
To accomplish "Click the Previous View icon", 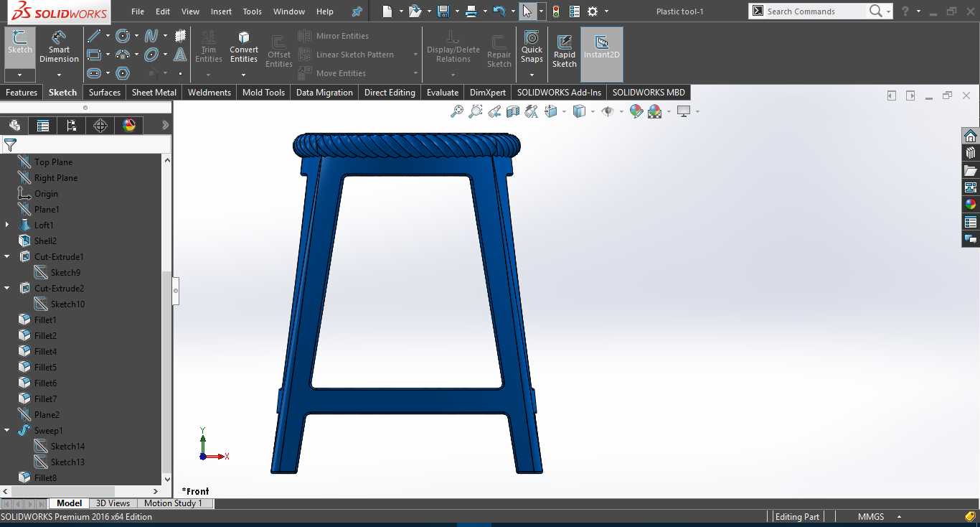I will [494, 111].
